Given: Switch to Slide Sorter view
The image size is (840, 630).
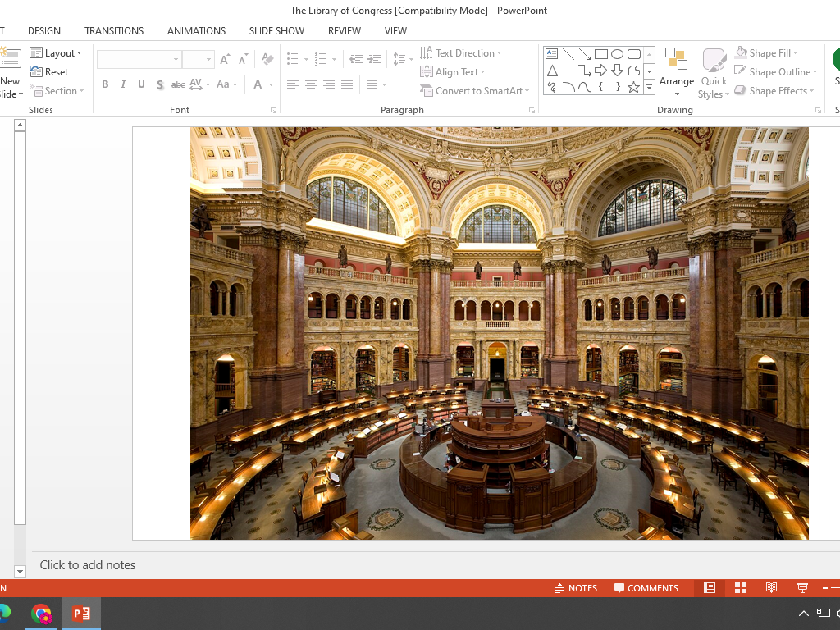Looking at the screenshot, I should (741, 588).
